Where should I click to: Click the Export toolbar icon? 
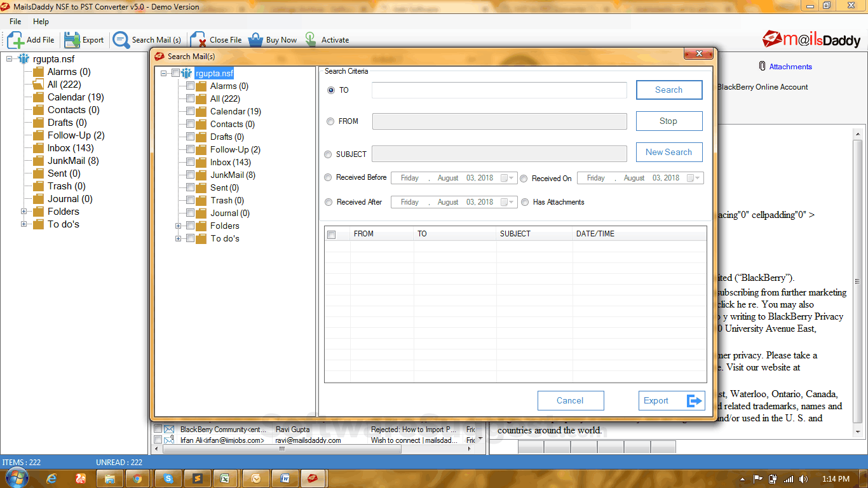(72, 40)
